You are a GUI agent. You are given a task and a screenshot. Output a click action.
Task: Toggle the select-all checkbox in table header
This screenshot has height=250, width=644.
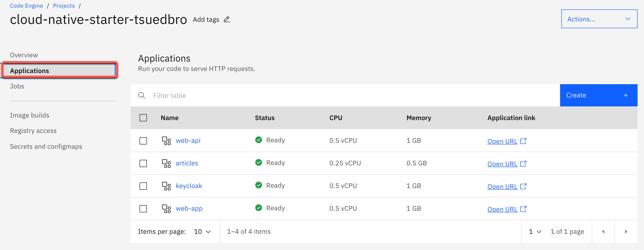(x=143, y=118)
